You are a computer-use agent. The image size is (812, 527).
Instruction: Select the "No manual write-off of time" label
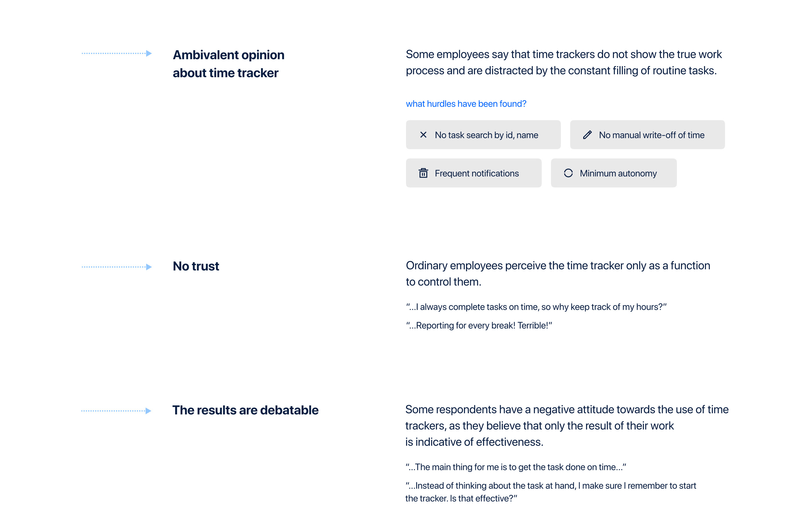[651, 135]
